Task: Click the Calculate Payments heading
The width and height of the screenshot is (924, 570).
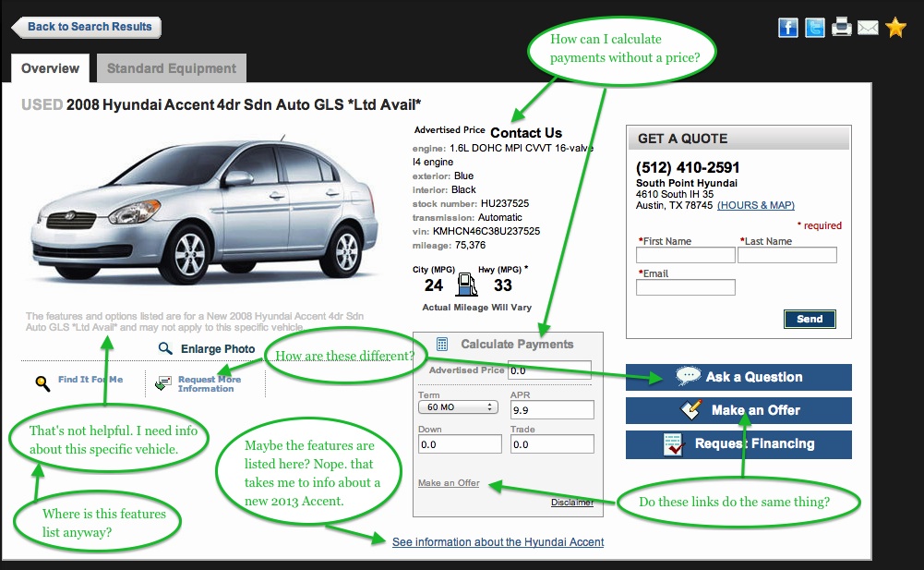Action: 517,344
